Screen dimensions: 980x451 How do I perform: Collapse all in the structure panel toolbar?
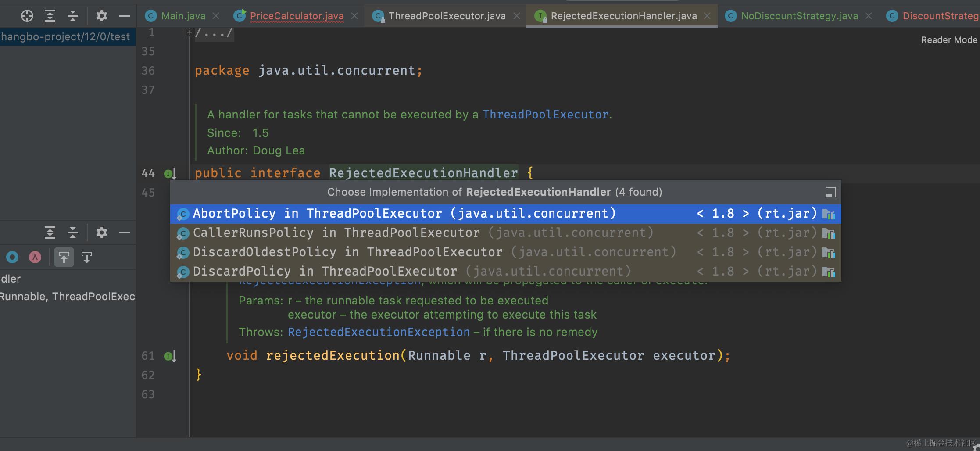click(73, 233)
